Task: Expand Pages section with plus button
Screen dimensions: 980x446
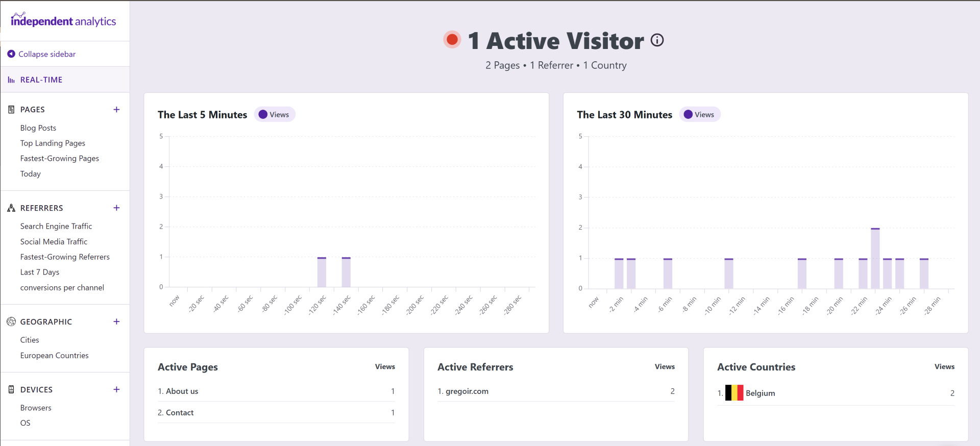Action: [x=116, y=110]
